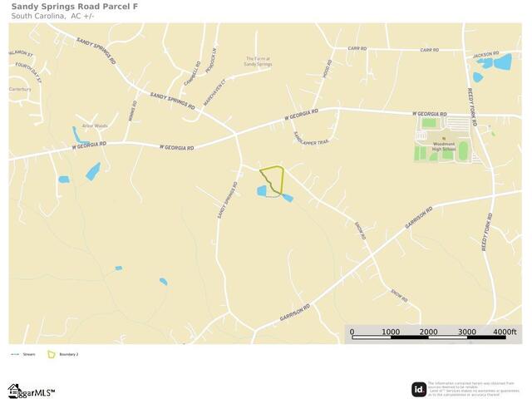
Task: Click the large pond near Jackson Rd
Action: [502, 62]
